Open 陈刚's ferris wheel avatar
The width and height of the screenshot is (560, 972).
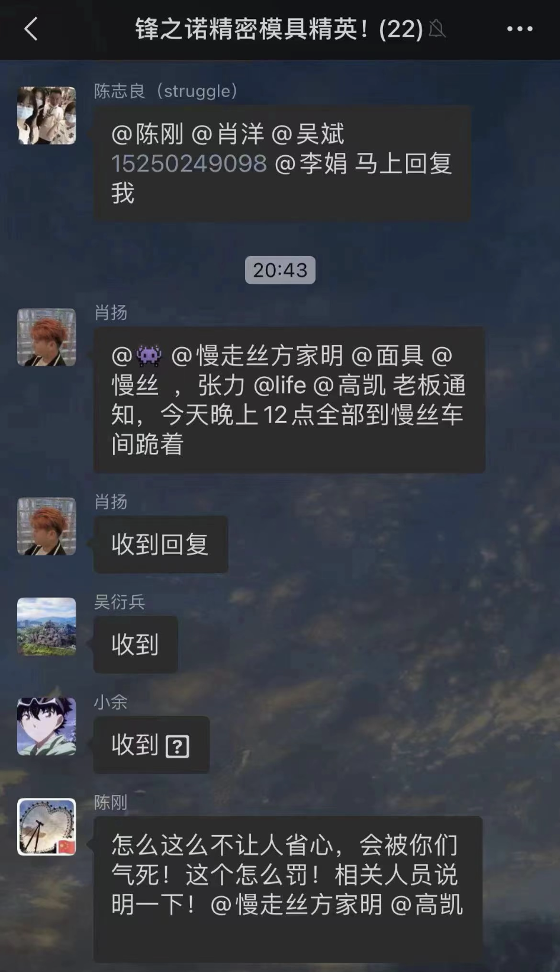(47, 827)
